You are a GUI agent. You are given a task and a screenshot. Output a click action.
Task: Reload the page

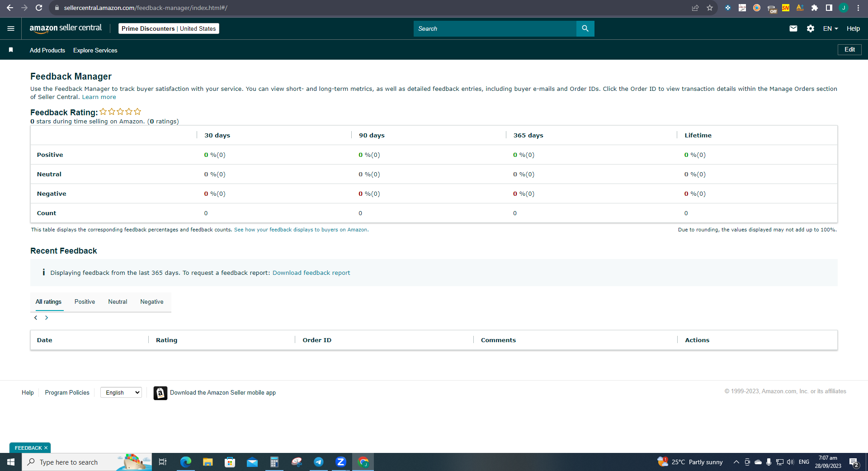pos(39,8)
